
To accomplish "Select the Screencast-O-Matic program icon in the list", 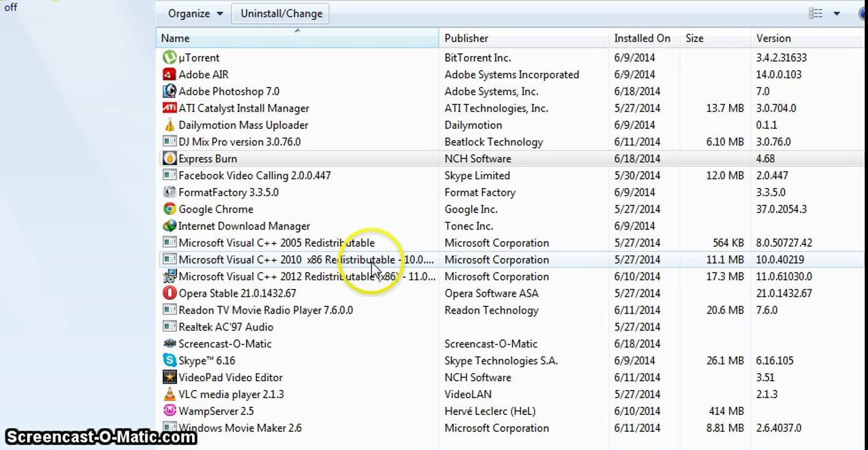I will point(169,344).
